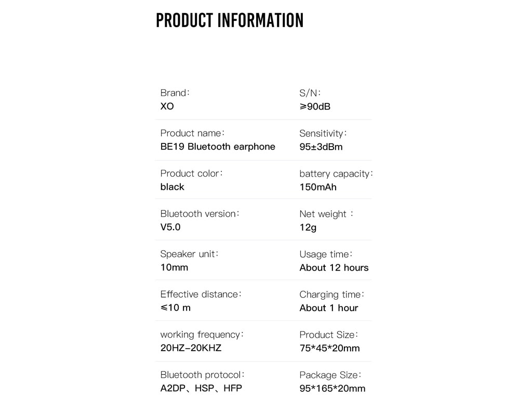
Task: Click the PRODUCT INFORMATION heading
Action: tap(230, 20)
